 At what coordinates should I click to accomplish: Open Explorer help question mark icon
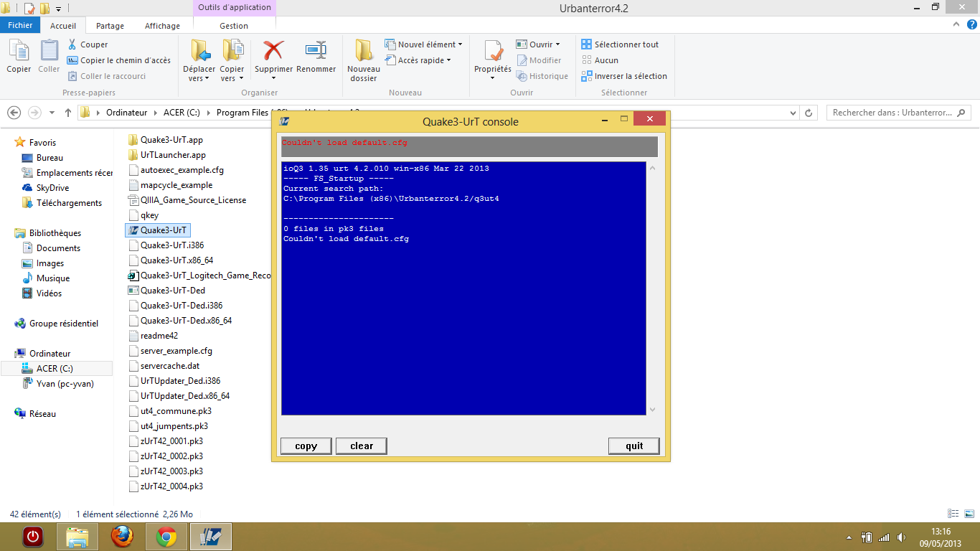(971, 24)
